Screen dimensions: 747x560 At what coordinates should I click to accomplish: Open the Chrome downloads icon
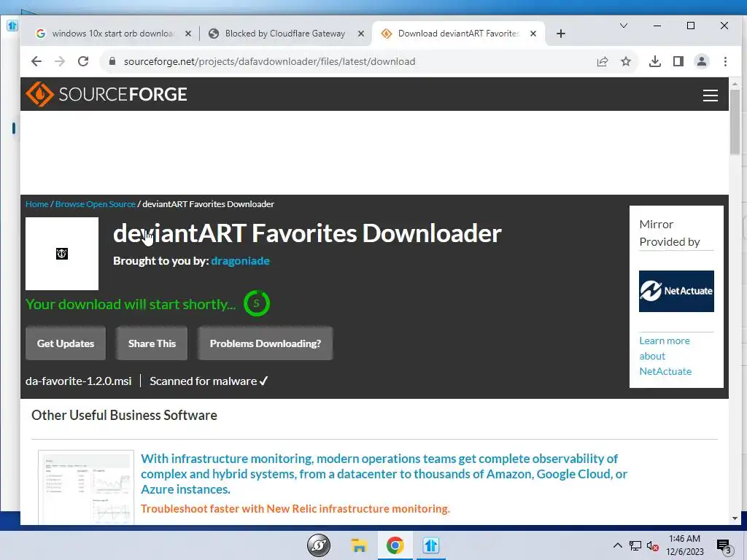tap(655, 61)
